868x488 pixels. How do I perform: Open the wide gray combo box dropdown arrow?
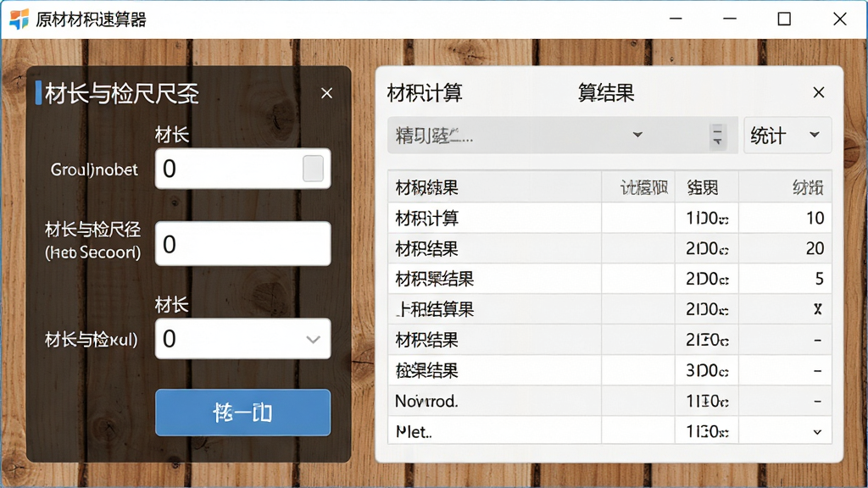coord(637,135)
